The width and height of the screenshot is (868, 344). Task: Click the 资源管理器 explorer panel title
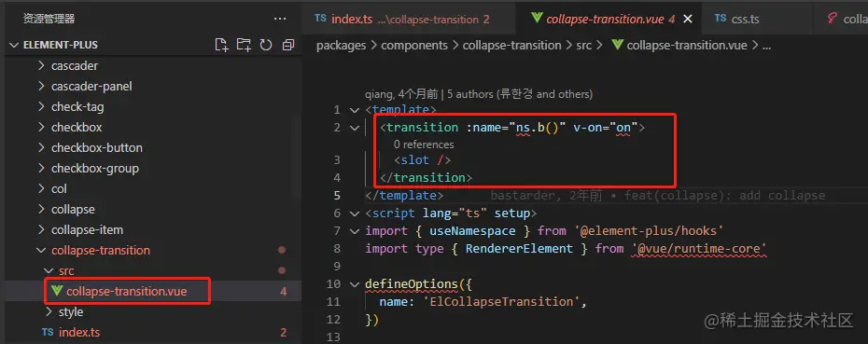tap(49, 19)
